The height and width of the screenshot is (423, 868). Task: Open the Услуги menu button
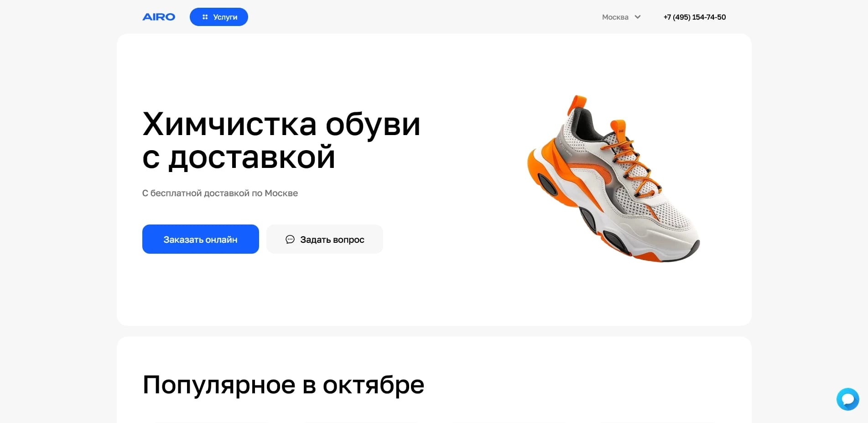tap(219, 17)
